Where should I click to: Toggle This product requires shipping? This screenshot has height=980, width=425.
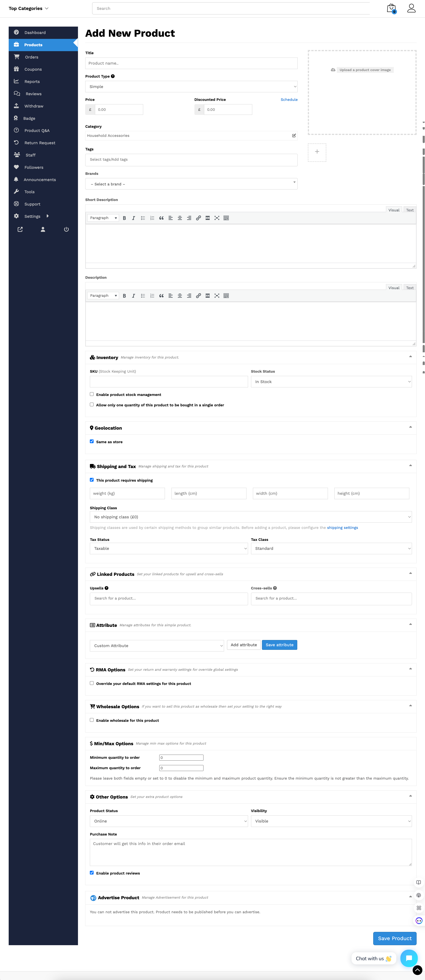click(x=92, y=480)
